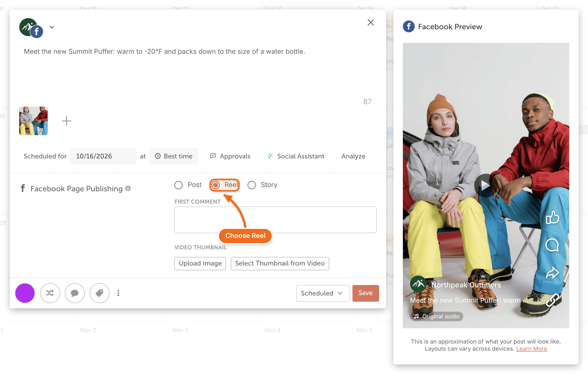Expand the profile selector chevron
This screenshot has height=374, width=588.
(x=52, y=27)
